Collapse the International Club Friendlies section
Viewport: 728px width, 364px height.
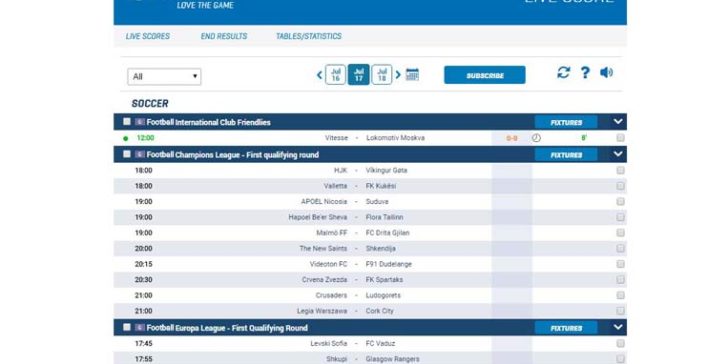(x=618, y=122)
